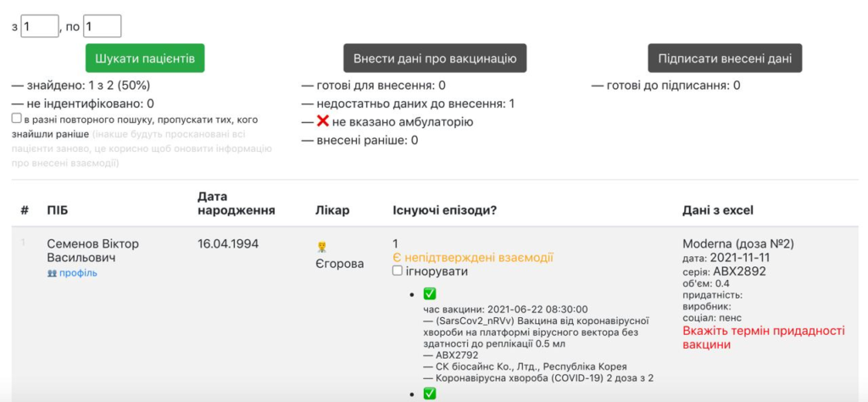Focus the 'по' end row input field
The image size is (868, 402).
pyautogui.click(x=102, y=26)
